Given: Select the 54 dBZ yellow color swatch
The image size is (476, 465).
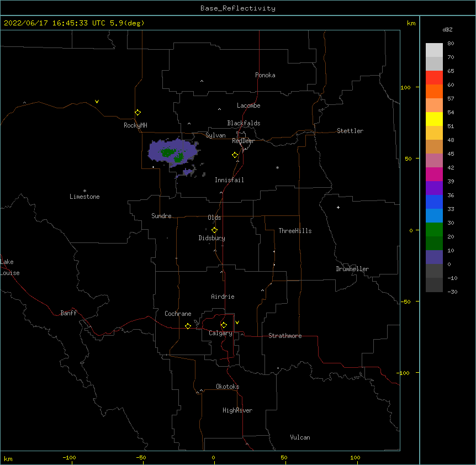Looking at the screenshot, I should (434, 119).
